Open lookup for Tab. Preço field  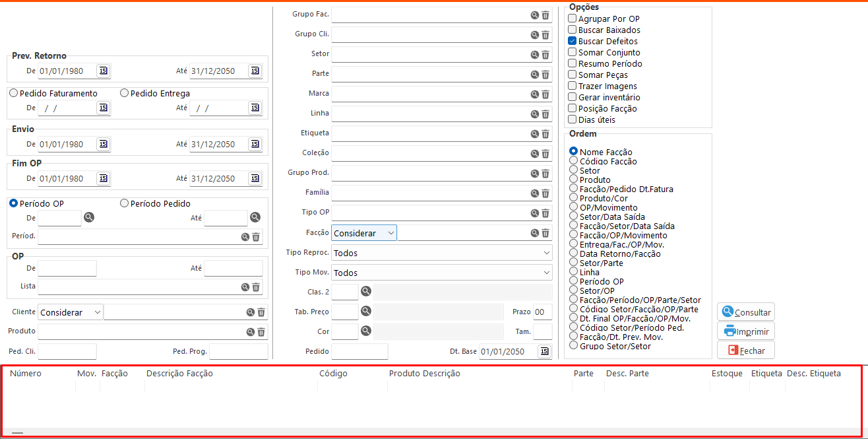point(366,312)
